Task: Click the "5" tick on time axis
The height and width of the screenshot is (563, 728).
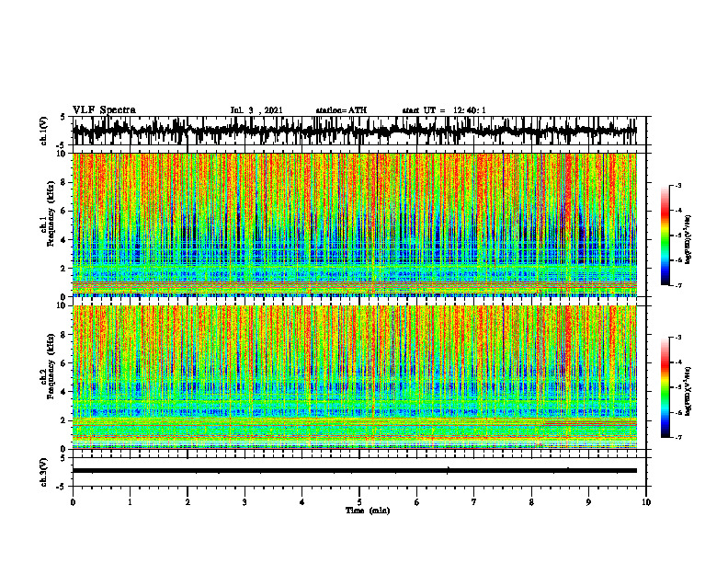Action: point(359,502)
